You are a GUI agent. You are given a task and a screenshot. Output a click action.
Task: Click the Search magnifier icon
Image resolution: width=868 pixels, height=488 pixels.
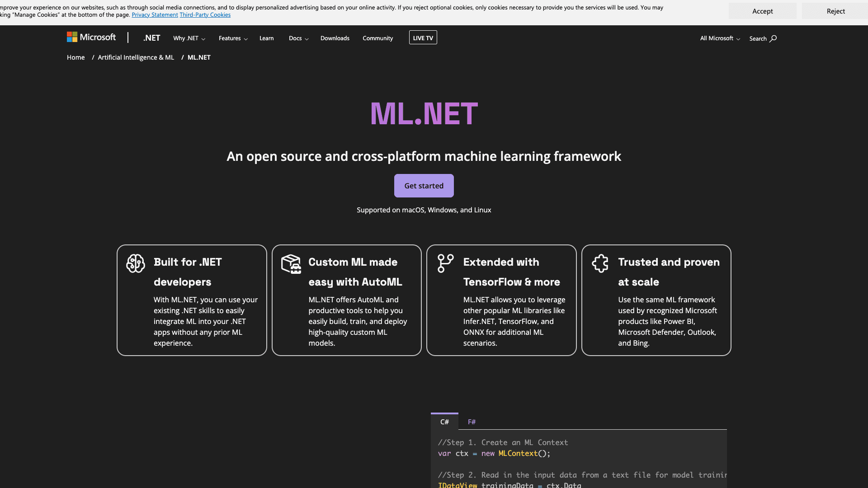coord(773,38)
